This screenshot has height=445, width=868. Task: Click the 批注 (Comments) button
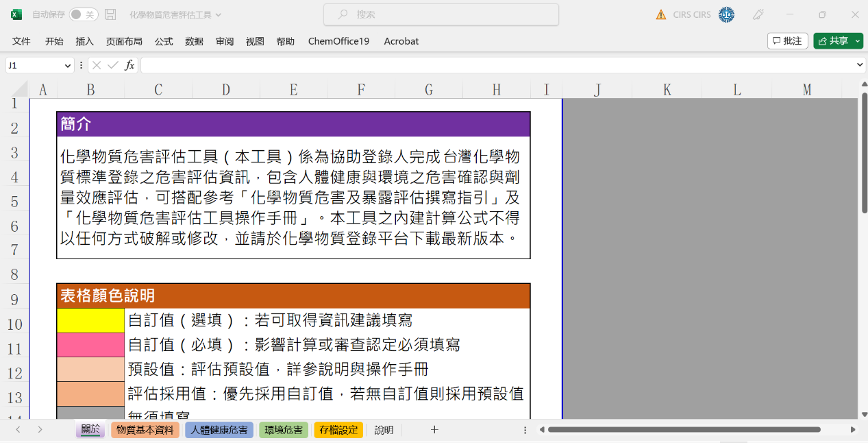point(787,40)
